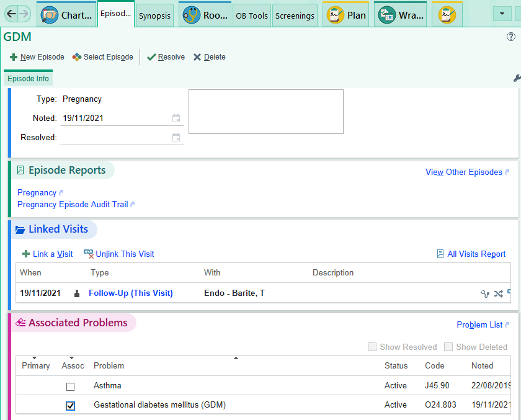Click Endo - Barite, T cell
Image resolution: width=521 pixels, height=420 pixels.
(234, 293)
